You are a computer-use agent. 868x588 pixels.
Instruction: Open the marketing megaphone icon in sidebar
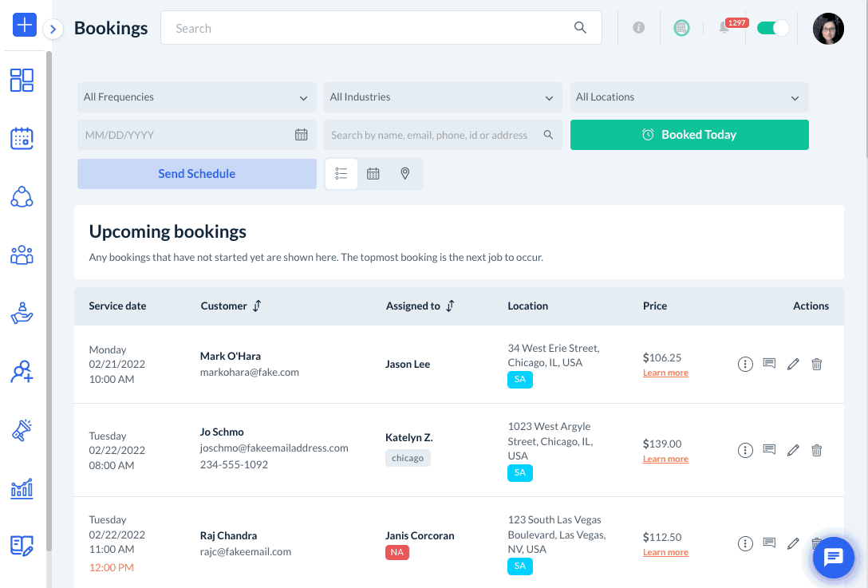(x=22, y=430)
